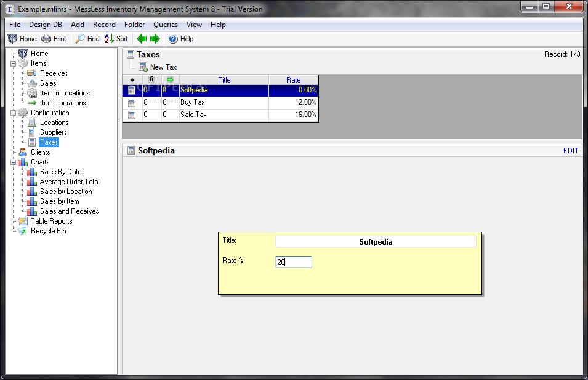Click the Title input field

click(x=376, y=241)
